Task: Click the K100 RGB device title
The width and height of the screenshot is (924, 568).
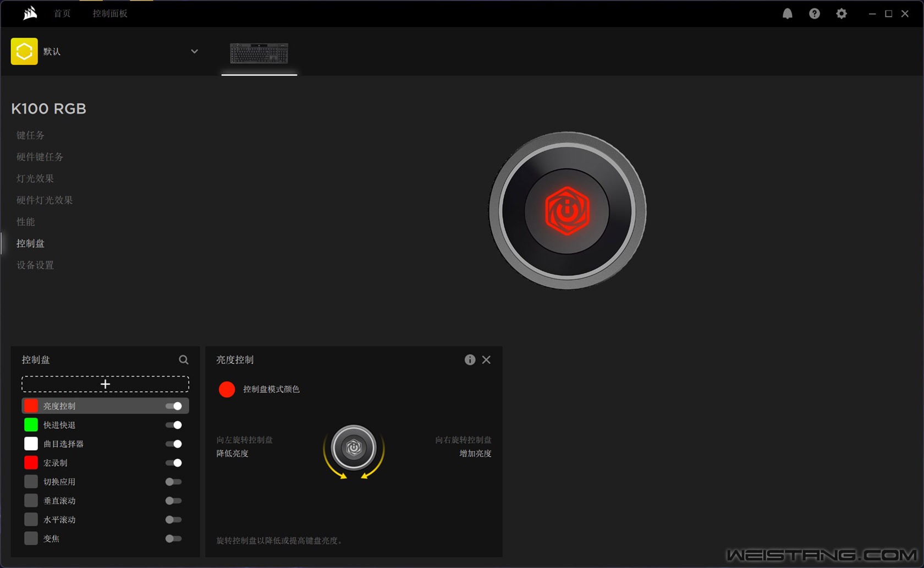Action: tap(48, 108)
